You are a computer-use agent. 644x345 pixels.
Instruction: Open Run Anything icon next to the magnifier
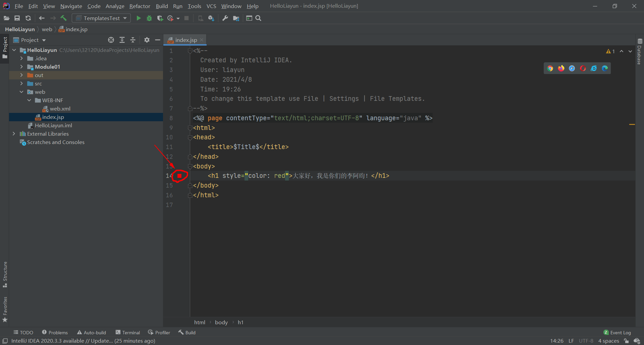click(x=249, y=18)
